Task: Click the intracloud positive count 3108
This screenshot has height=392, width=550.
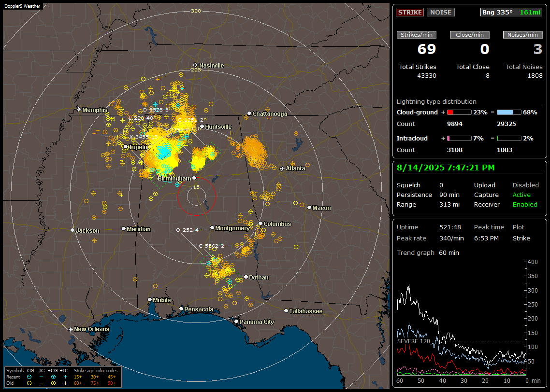Action: [455, 150]
